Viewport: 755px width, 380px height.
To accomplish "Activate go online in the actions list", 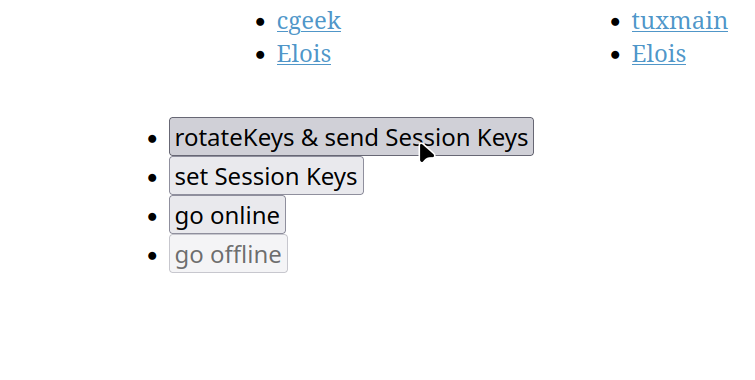I will click(227, 215).
